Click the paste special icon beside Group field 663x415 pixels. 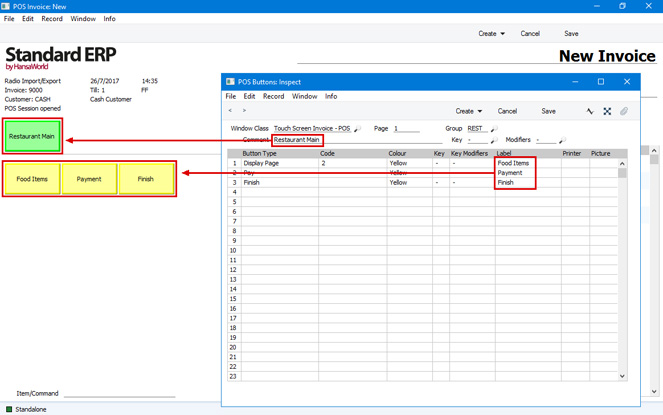coord(492,130)
